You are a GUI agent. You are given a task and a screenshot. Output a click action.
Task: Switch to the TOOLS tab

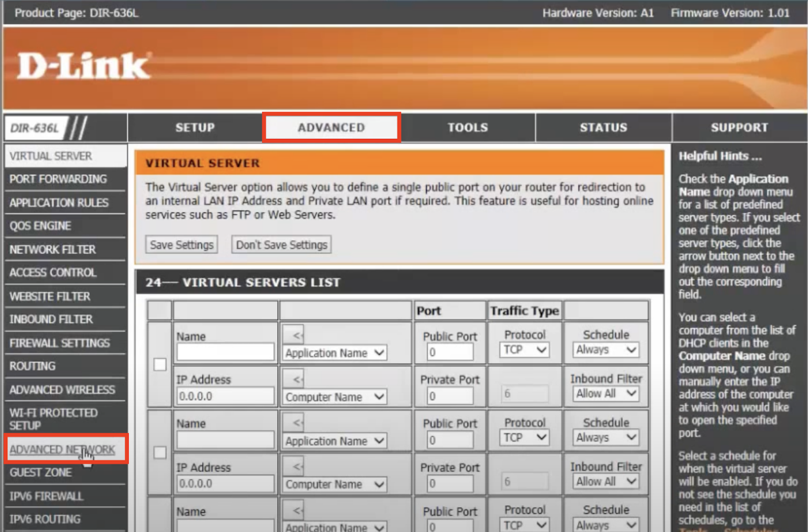pos(468,128)
